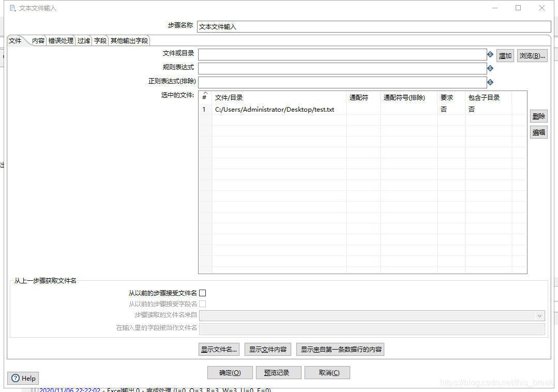558x392 pixels.
Task: Click the 预览记录 button
Action: [278, 372]
